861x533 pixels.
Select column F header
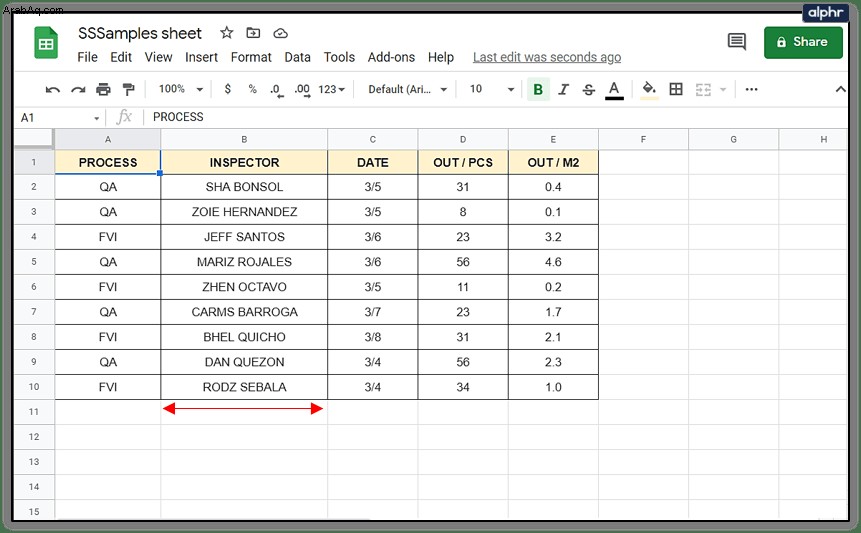point(643,139)
